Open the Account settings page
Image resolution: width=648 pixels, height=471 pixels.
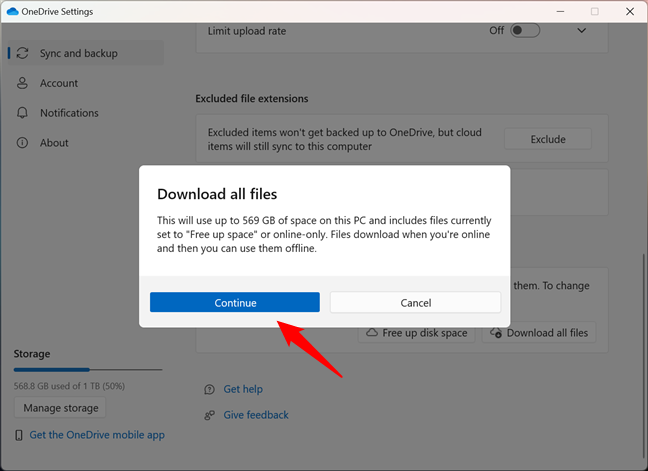pyautogui.click(x=59, y=83)
